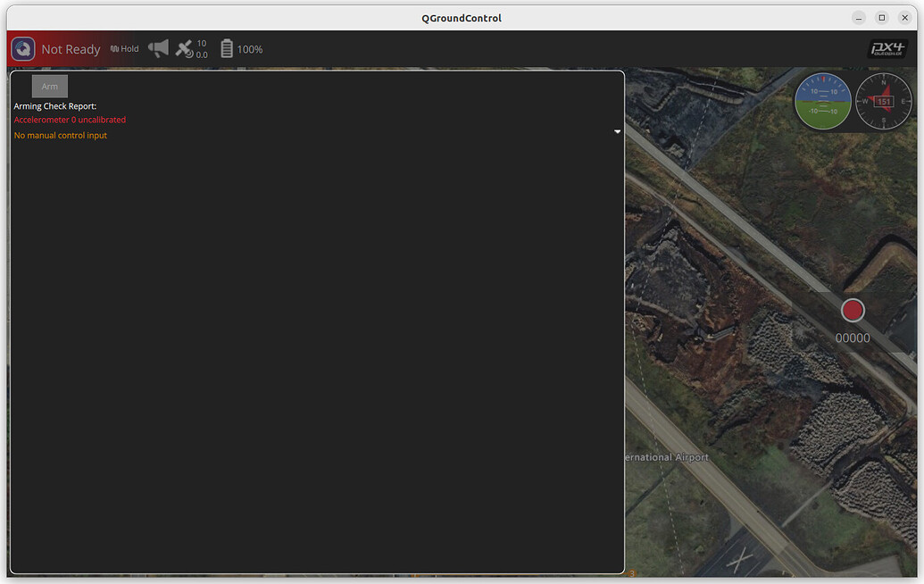Click the Arming Check Report heading
The image size is (924, 584).
54,105
